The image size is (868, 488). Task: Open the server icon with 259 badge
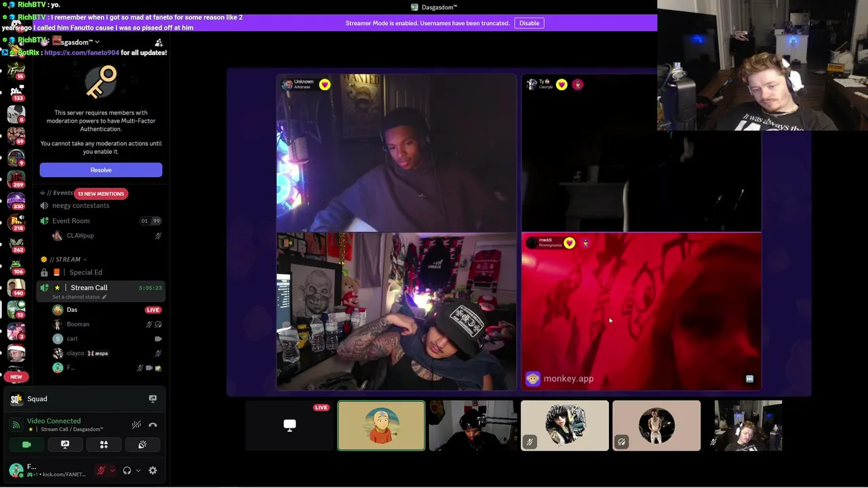[x=16, y=178]
